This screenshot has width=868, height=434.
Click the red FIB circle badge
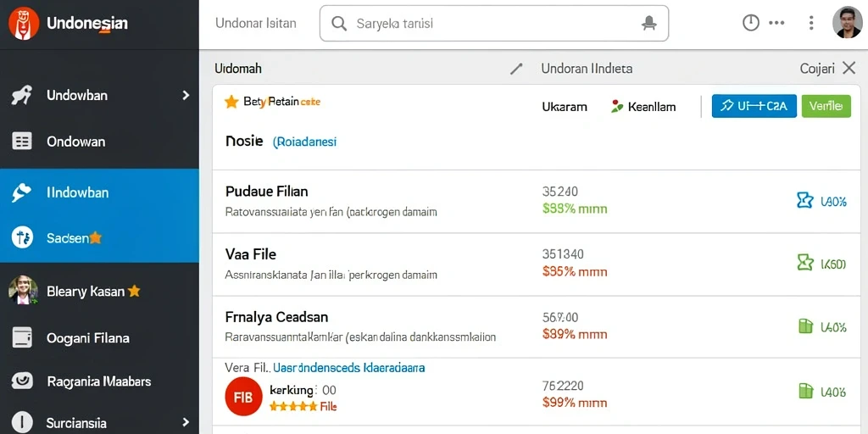pos(243,397)
